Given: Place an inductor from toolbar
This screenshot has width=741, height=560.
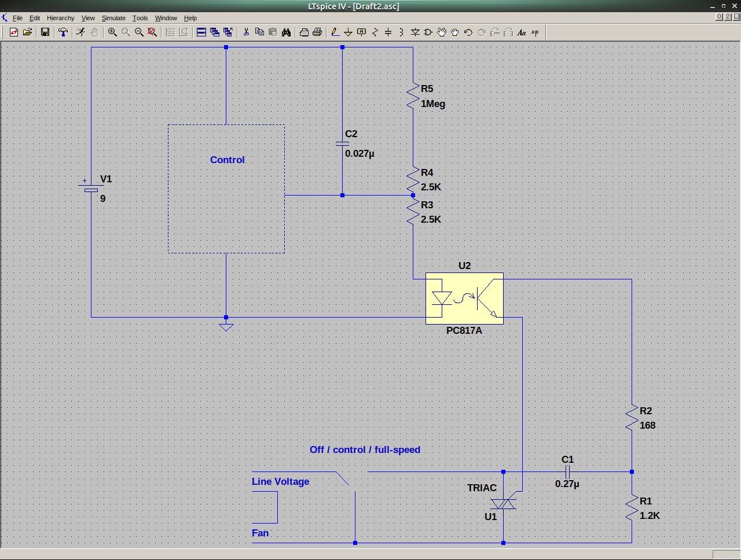Looking at the screenshot, I should click(x=402, y=32).
